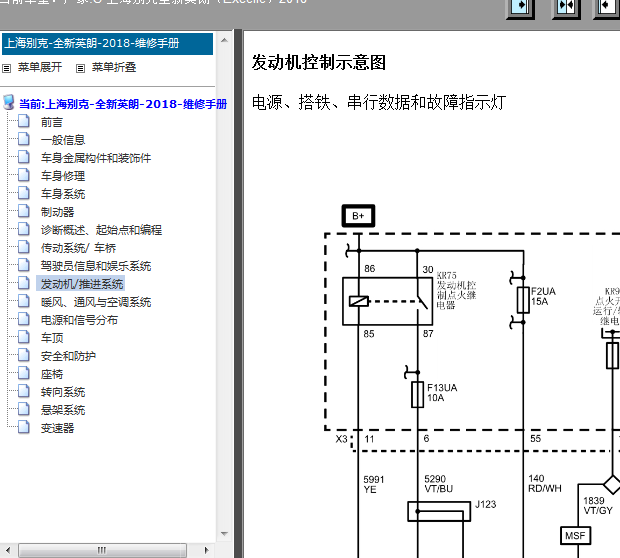Click the page icon next to 转向系统
Viewport: 620px width, 558px height.
click(x=24, y=390)
